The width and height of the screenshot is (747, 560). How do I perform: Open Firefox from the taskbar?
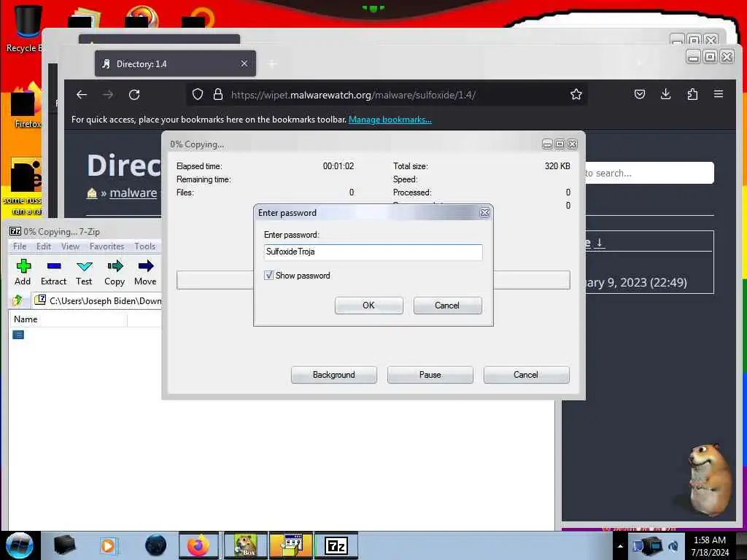[198, 545]
